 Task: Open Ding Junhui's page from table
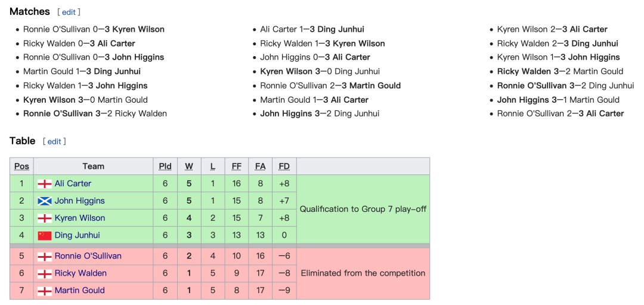[77, 235]
